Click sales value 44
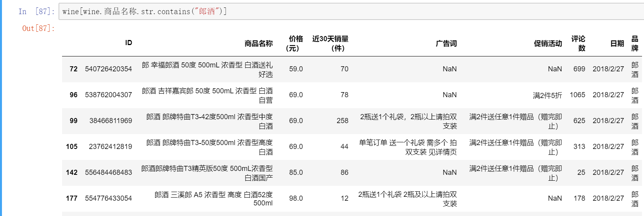The width and height of the screenshot is (644, 216). pos(344,147)
